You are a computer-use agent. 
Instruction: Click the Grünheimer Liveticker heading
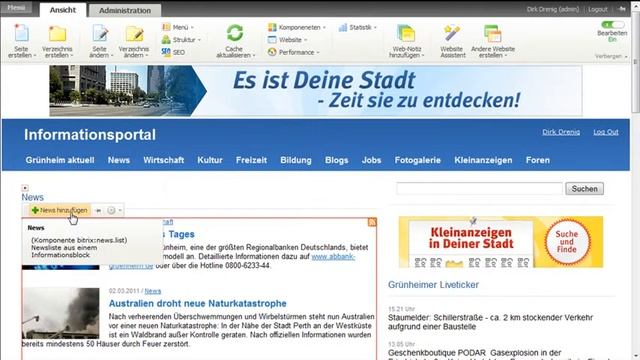[x=433, y=284]
